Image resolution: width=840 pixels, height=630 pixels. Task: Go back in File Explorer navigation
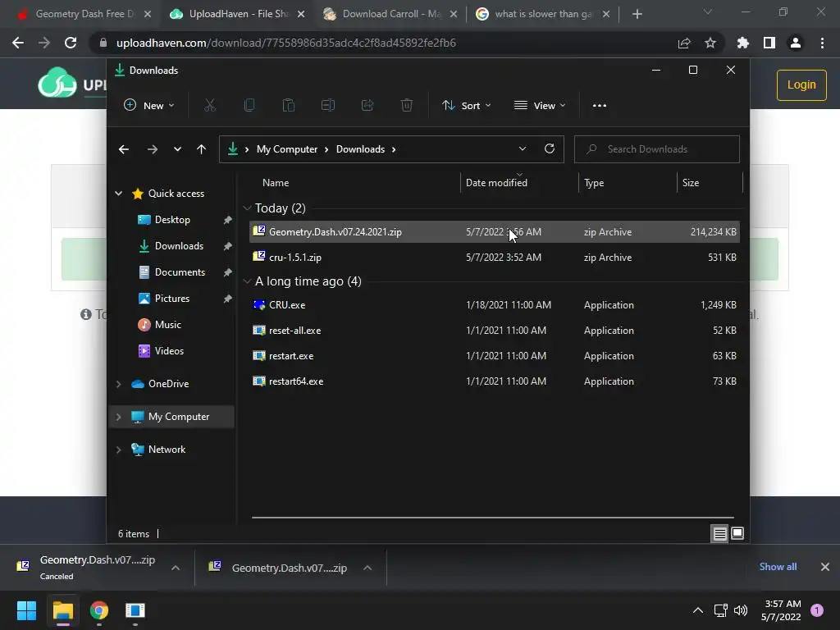[x=124, y=149]
